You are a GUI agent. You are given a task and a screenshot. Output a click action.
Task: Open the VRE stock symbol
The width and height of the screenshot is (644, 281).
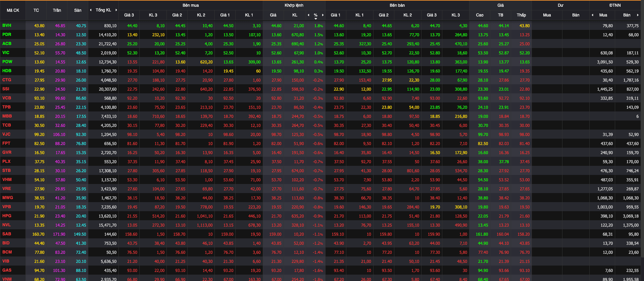pyautogui.click(x=6, y=189)
